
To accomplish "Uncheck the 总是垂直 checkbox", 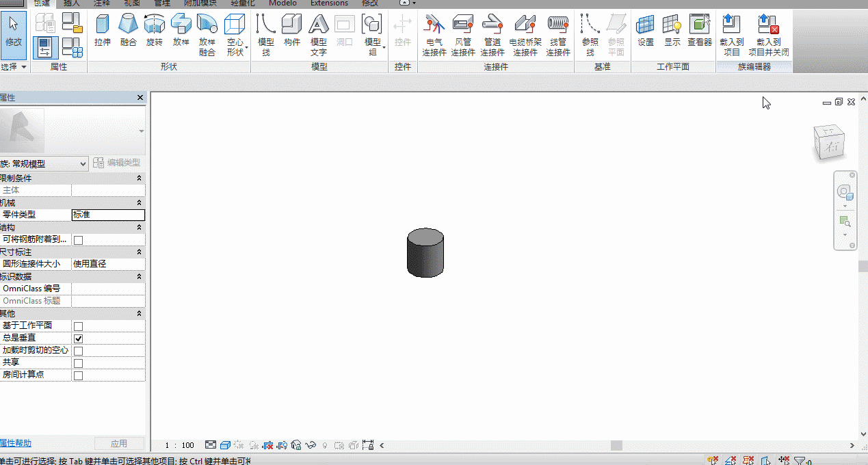I will point(78,338).
